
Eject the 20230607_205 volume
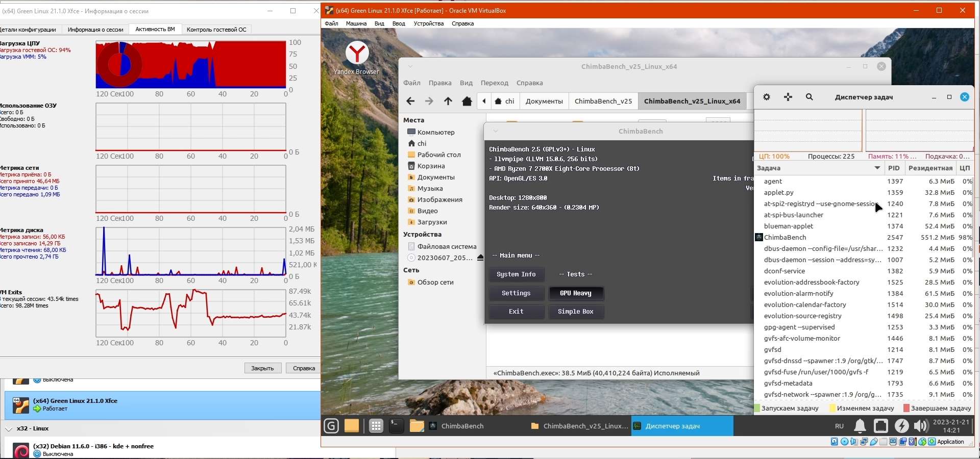click(480, 258)
